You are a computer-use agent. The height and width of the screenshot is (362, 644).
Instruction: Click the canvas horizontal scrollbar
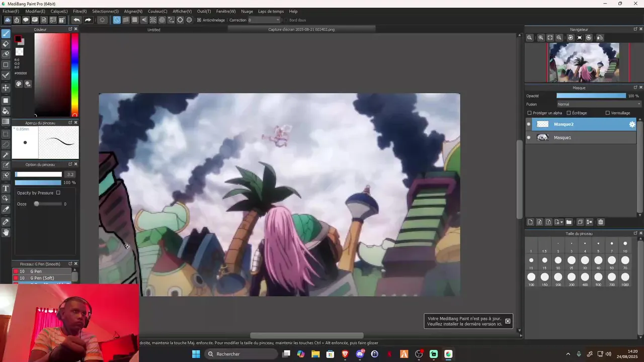tap(307, 335)
